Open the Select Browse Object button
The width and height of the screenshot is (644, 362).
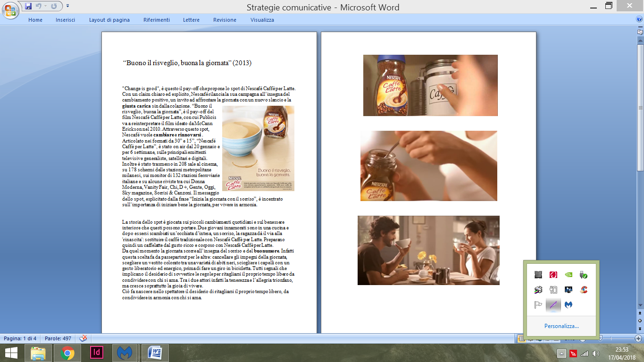640,320
